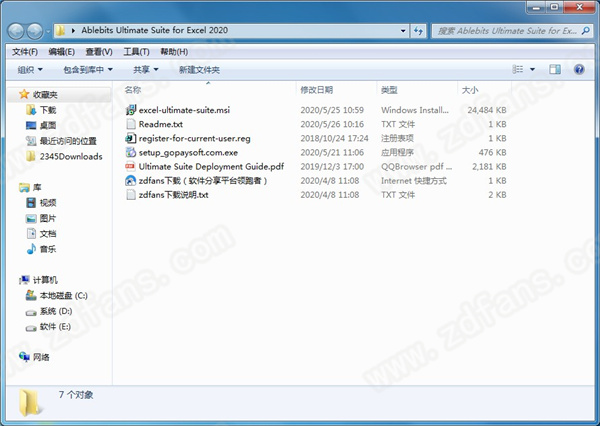
Task: Open the 2345Downloads folder
Action: tap(64, 156)
